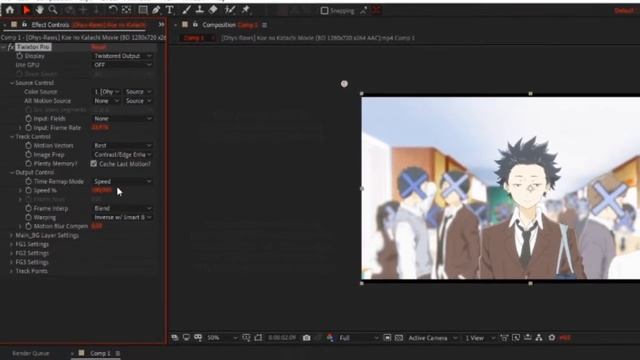Open the Image Prep dropdown
The image size is (640, 360).
tap(122, 155)
